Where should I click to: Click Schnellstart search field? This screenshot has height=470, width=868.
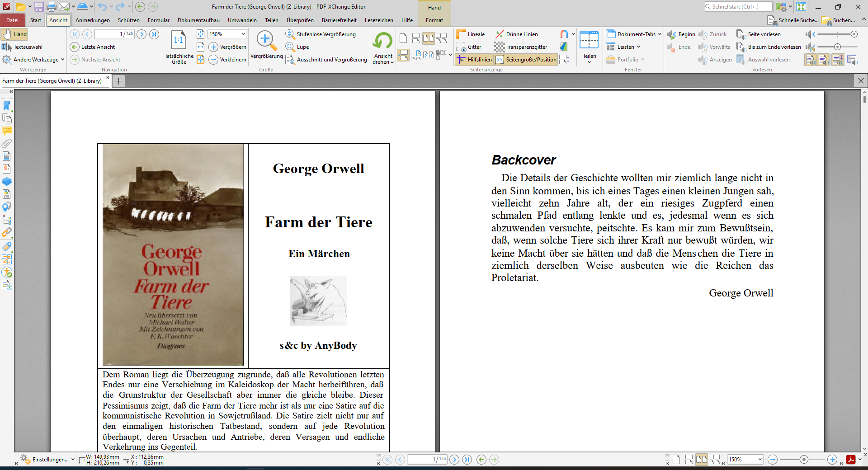[738, 7]
